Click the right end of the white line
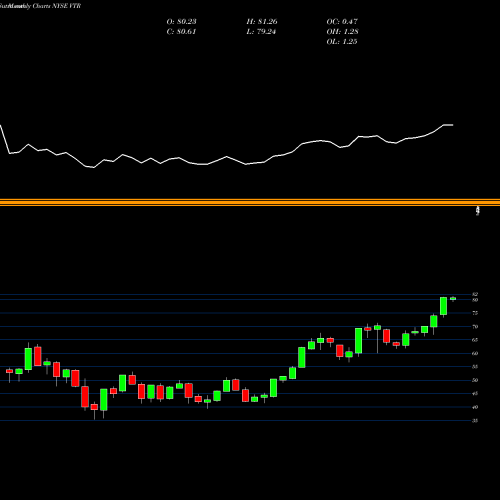 [x=452, y=125]
